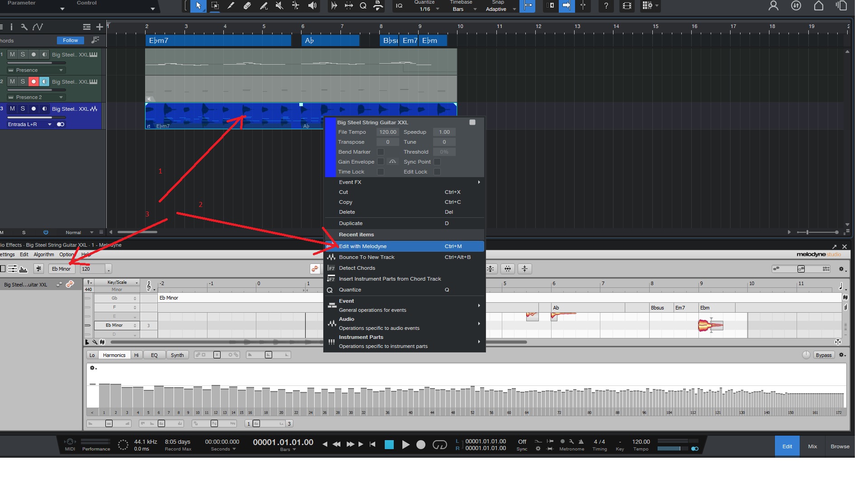Open the Quantize 1/16 dropdown

click(427, 9)
